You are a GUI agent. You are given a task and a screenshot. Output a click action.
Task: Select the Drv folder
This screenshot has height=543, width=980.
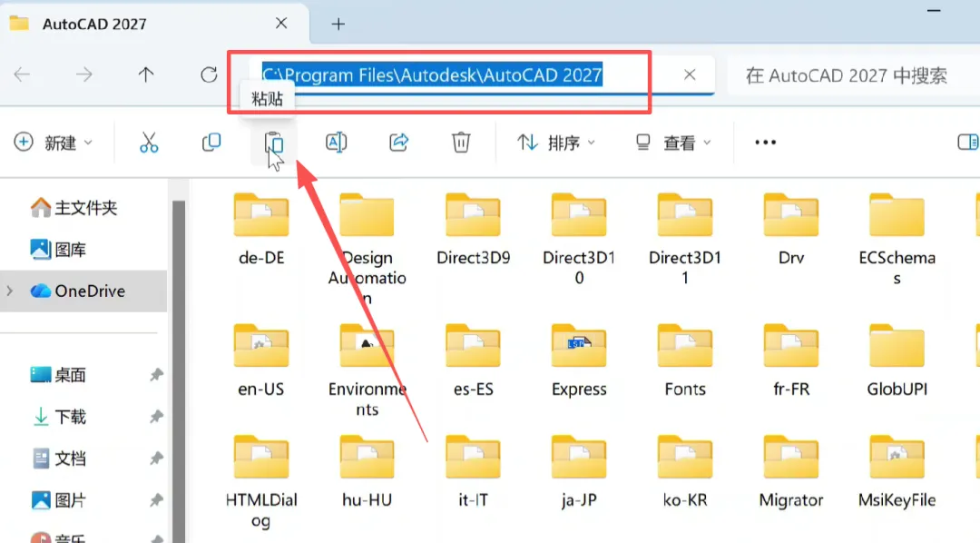pos(791,230)
